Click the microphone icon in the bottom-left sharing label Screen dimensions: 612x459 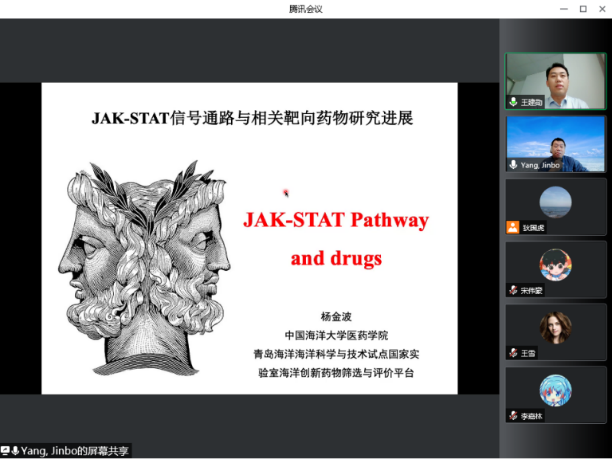coord(16,451)
